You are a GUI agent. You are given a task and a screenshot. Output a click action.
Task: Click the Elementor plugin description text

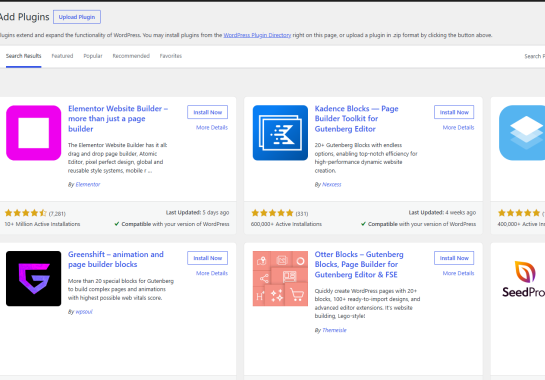[x=117, y=158]
